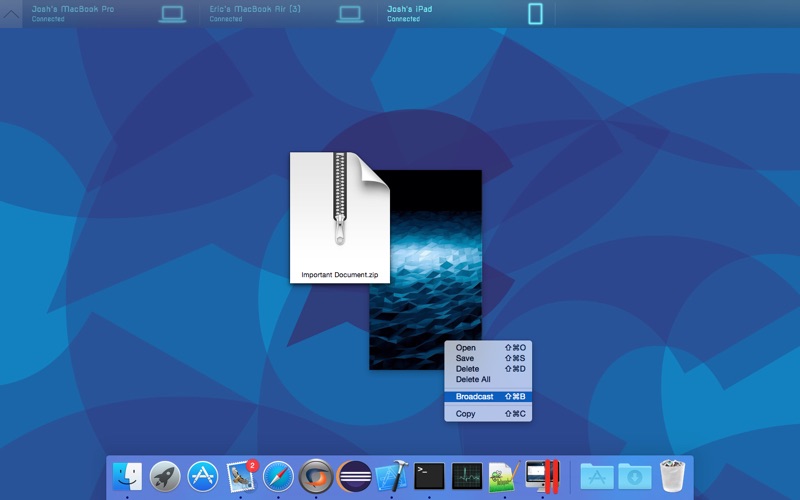The width and height of the screenshot is (800, 500).
Task: Click Broadcast in the context menu
Action: pyautogui.click(x=475, y=397)
